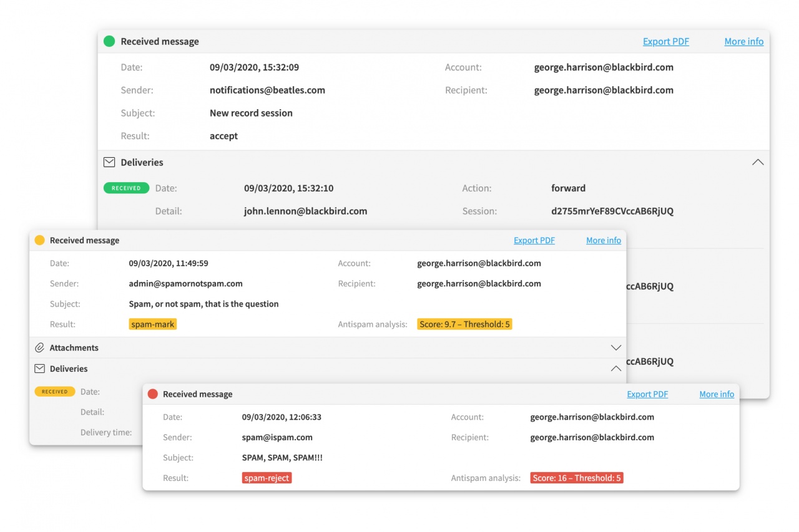799x532 pixels.
Task: Click the envelope icon in the yellow panel's Deliveries
Action: point(39,369)
